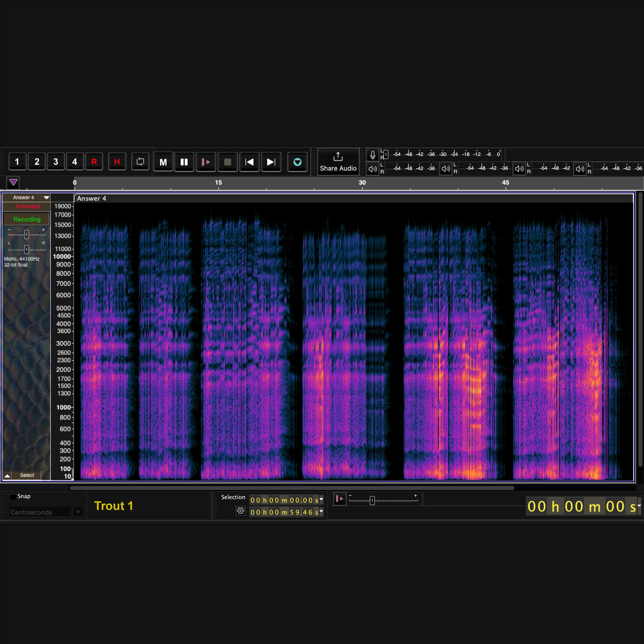Click the Select button on track panel

pyautogui.click(x=27, y=475)
